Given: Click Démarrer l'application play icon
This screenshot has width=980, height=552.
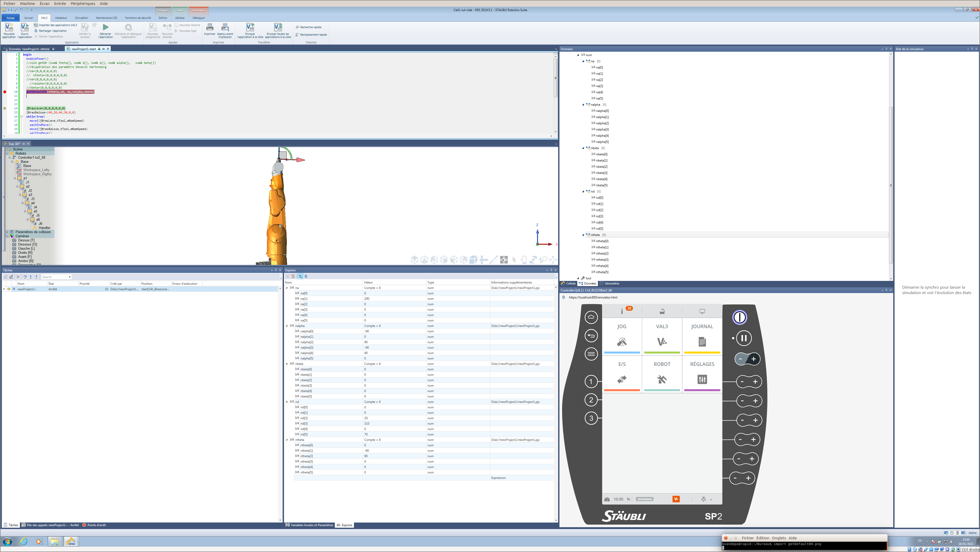Looking at the screenshot, I should click(105, 27).
